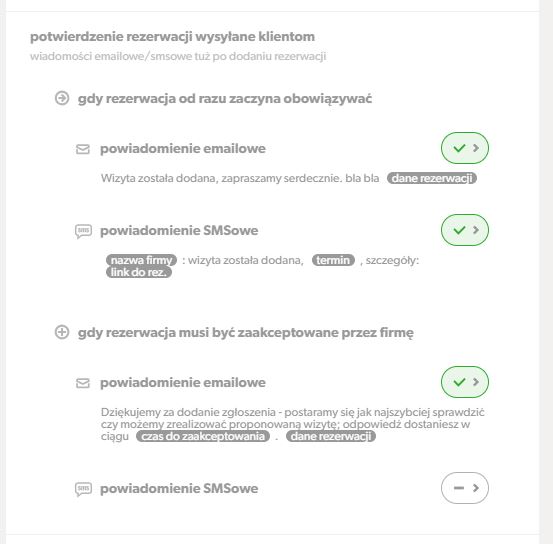Enable the disabled SMS notification with dash toggle
This screenshot has width=553, height=544.
click(458, 488)
